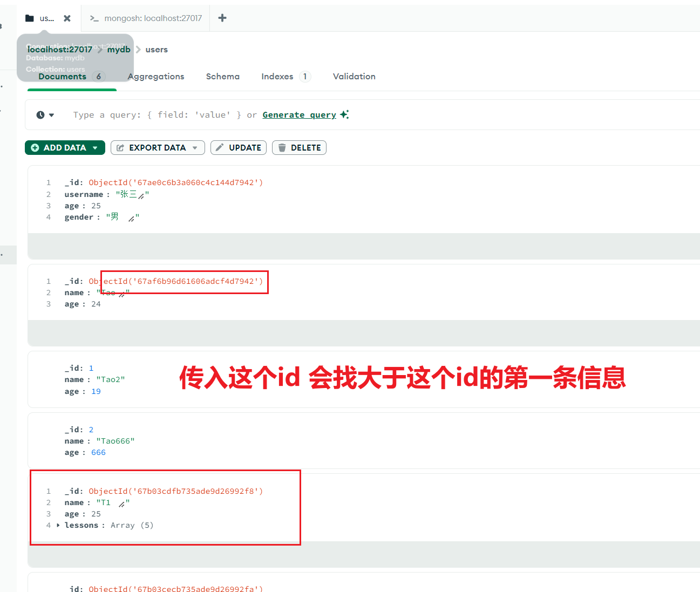The width and height of the screenshot is (700, 592).
Task: Switch to the mongosh shell tab
Action: click(x=146, y=18)
